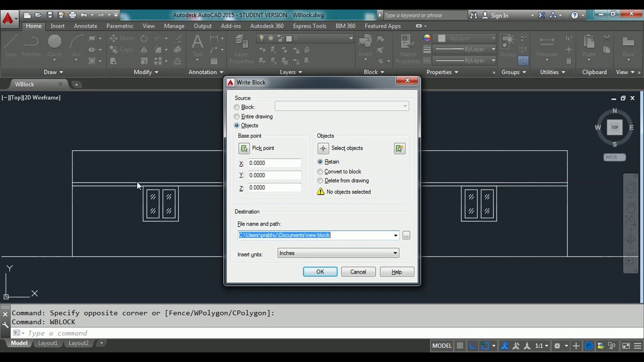Open the Insert ribbon tab
The width and height of the screenshot is (644, 362).
(57, 26)
